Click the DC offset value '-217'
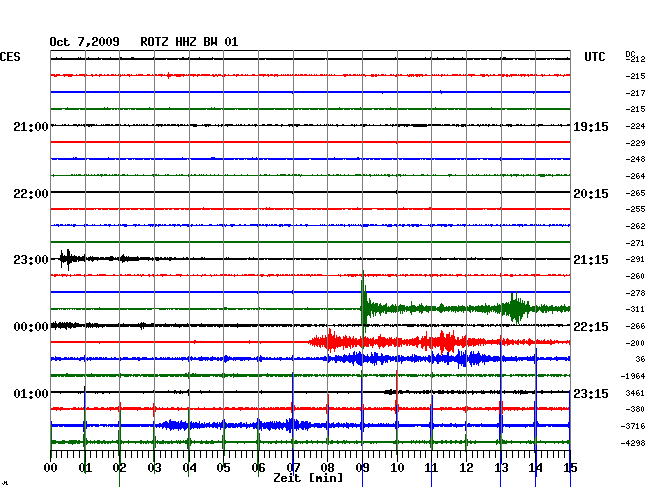650x494 pixels. 635,93
